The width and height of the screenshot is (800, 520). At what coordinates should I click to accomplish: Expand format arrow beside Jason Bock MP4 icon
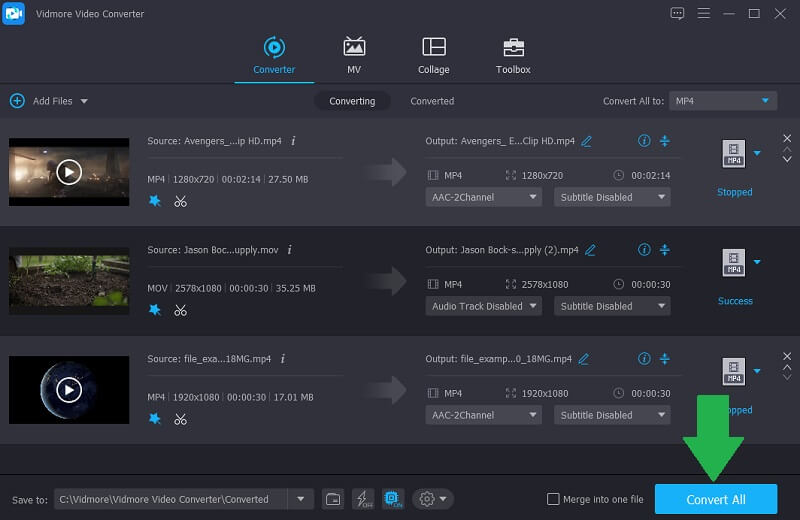[757, 262]
